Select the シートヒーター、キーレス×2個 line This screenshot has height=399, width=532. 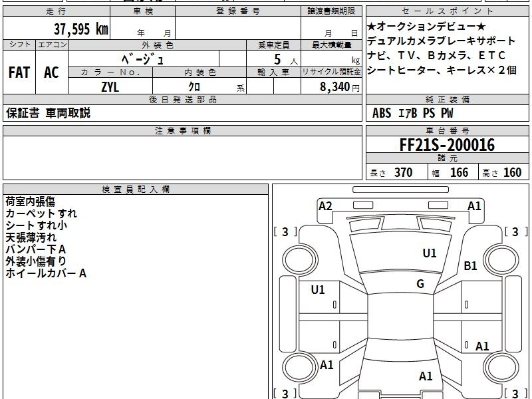click(x=442, y=70)
